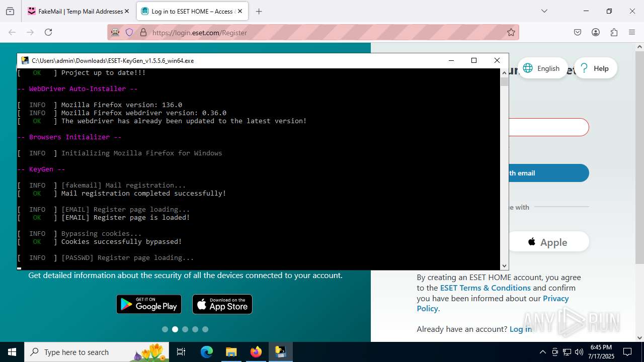
Task: Click the console window's title bar icon
Action: pos(25,60)
